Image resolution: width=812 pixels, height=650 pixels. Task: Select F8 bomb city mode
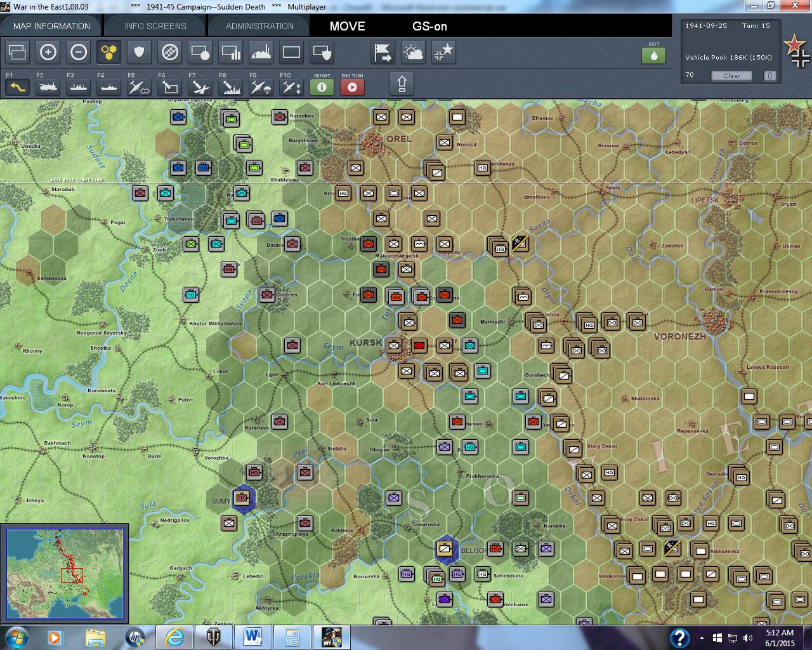[231, 87]
